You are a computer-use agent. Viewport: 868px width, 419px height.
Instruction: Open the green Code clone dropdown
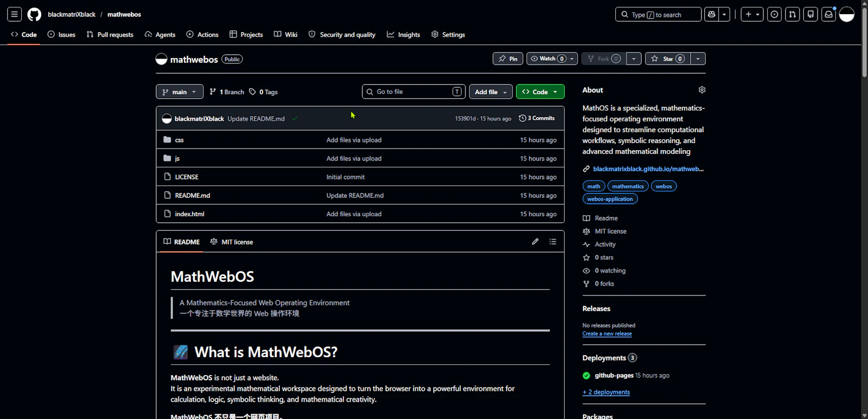pos(540,92)
